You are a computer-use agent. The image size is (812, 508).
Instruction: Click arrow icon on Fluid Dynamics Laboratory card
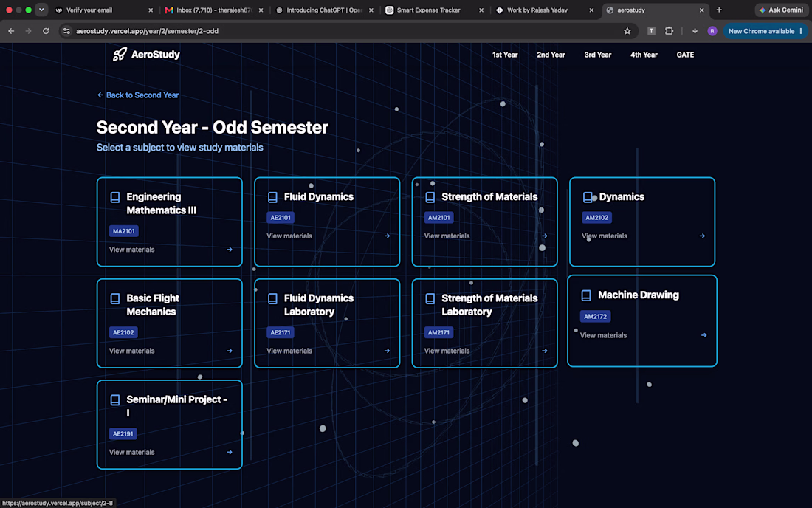pos(387,351)
